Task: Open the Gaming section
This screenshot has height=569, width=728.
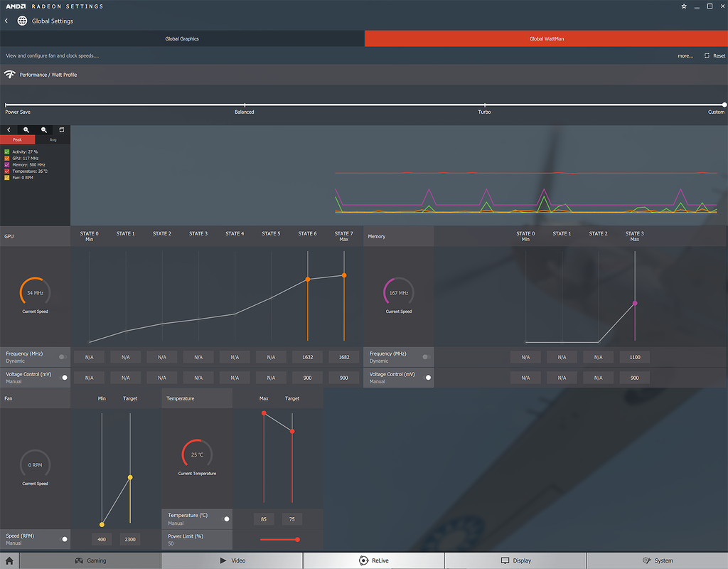Action: pos(90,560)
